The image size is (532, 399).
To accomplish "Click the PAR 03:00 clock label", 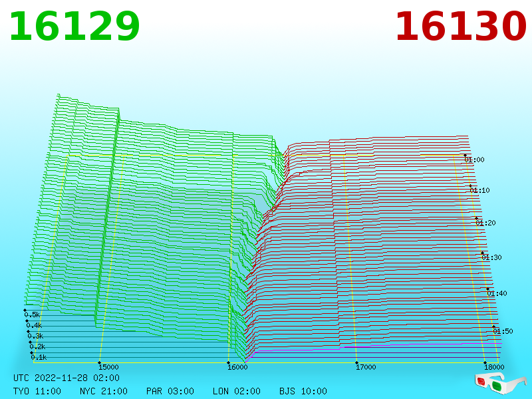I will [170, 391].
